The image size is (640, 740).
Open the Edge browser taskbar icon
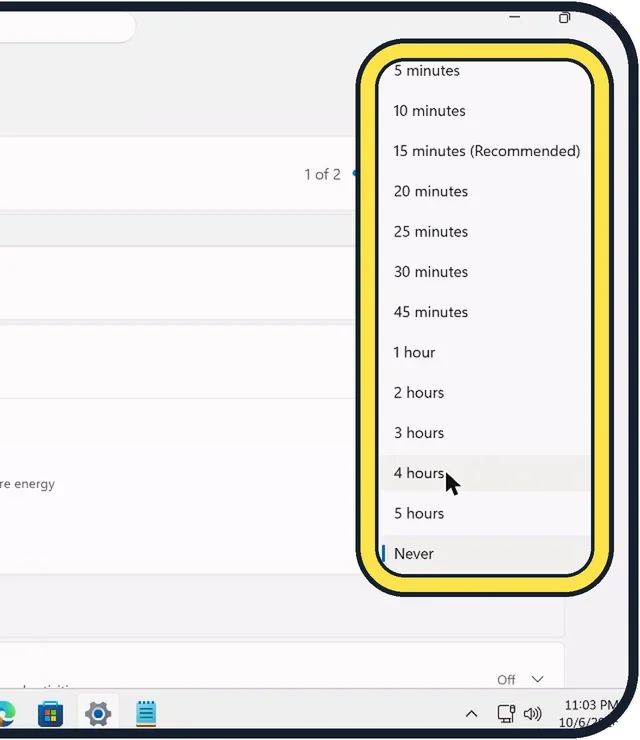click(x=6, y=714)
